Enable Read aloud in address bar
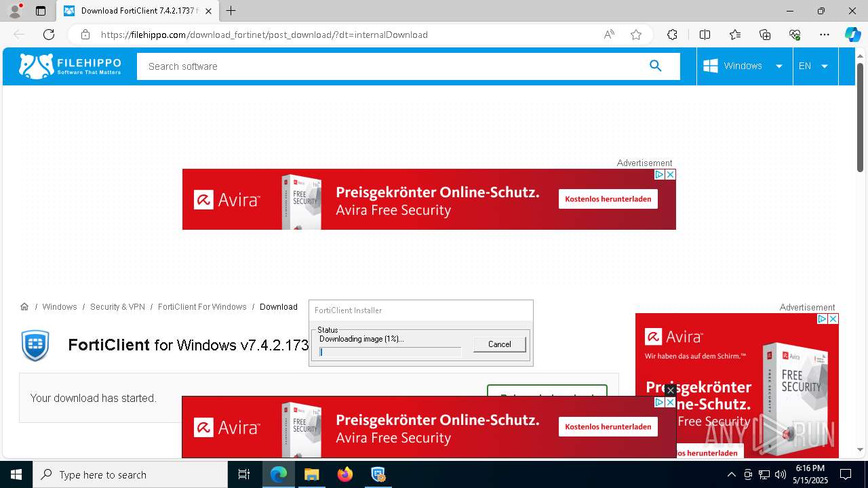This screenshot has width=868, height=488. tap(609, 35)
